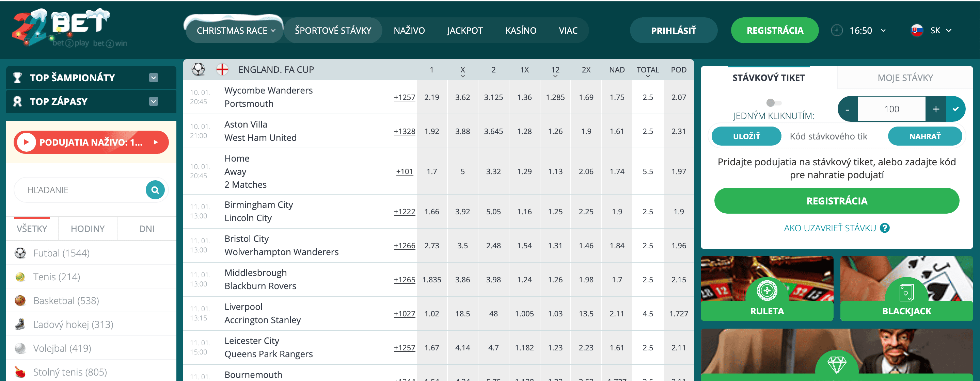Open Viac menu item
Screen dimensions: 980x381
click(x=568, y=30)
